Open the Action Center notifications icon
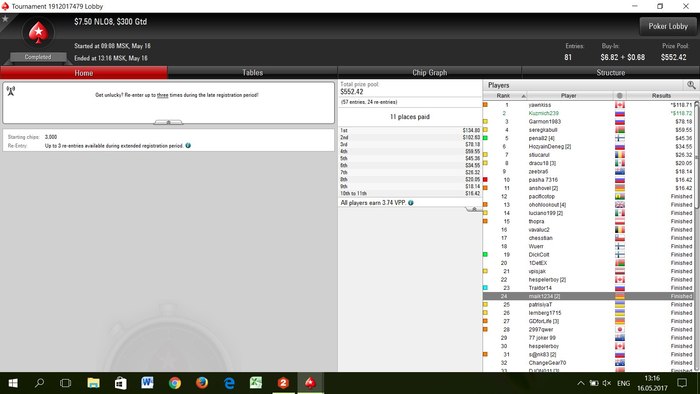This screenshot has width=700, height=394. [x=682, y=383]
